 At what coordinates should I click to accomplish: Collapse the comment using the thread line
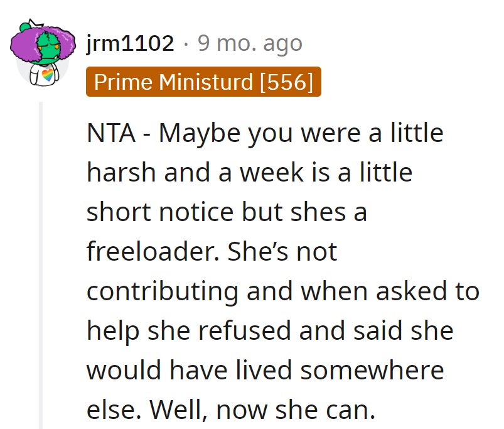[42, 264]
